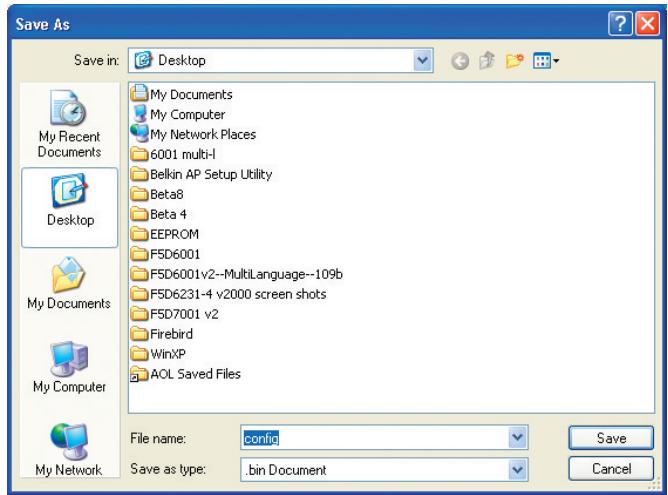Open My Computer in the places bar
Image resolution: width=668 pixels, height=495 pixels.
pyautogui.click(x=69, y=366)
